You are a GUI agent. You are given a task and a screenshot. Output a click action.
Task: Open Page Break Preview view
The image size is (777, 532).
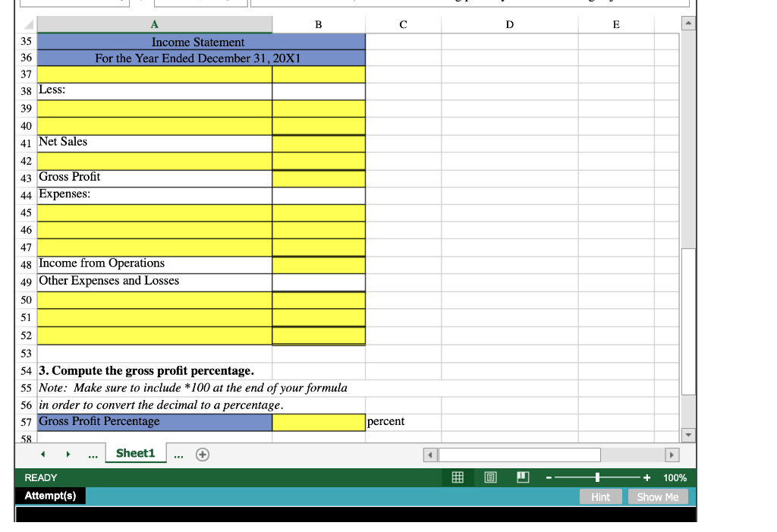tap(523, 477)
